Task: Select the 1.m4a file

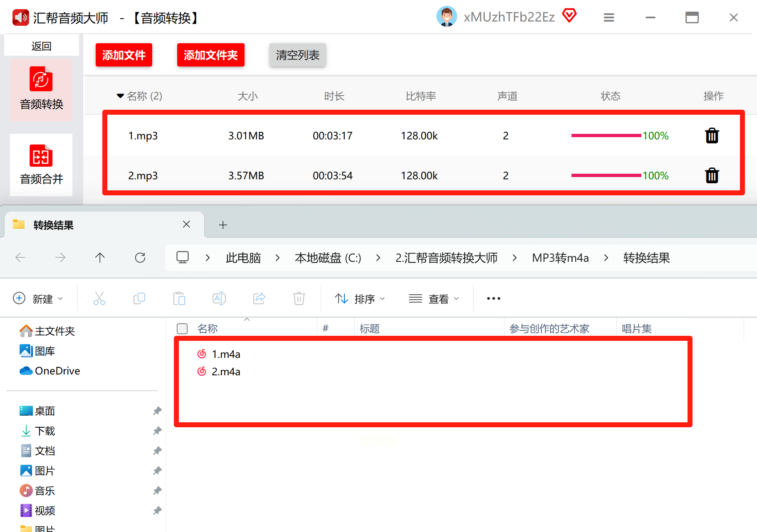Action: (x=219, y=354)
